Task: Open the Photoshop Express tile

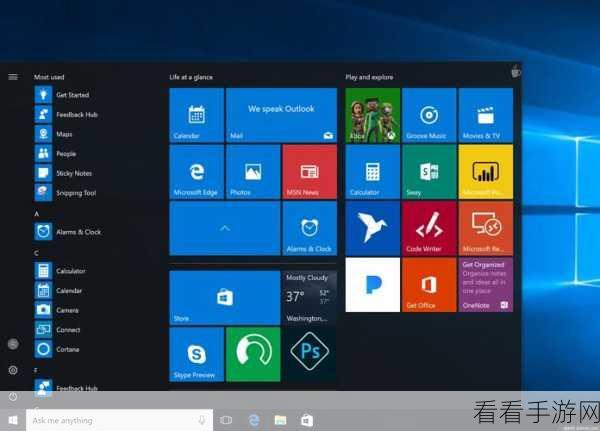Action: [310, 354]
